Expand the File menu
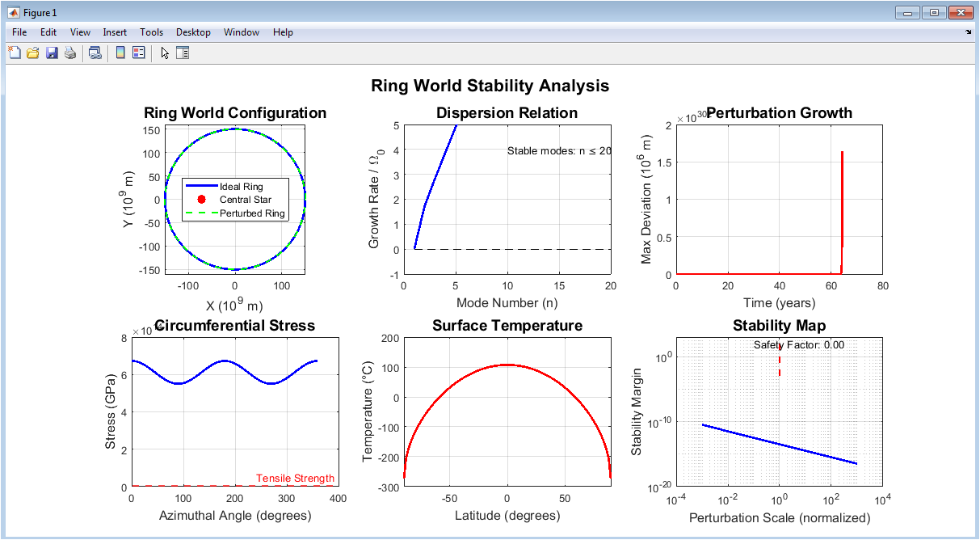The width and height of the screenshot is (980, 540). (19, 32)
